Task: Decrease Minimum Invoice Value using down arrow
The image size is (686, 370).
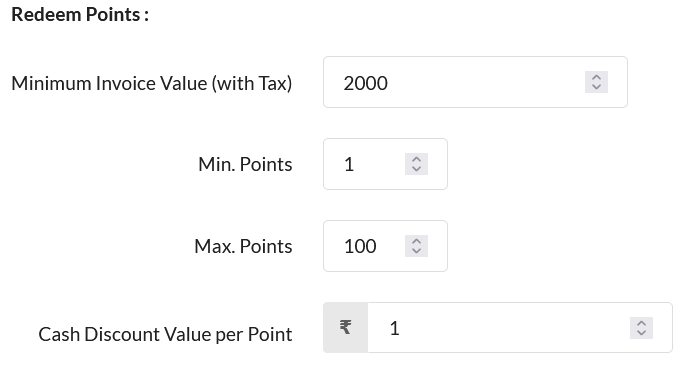Action: (x=596, y=87)
